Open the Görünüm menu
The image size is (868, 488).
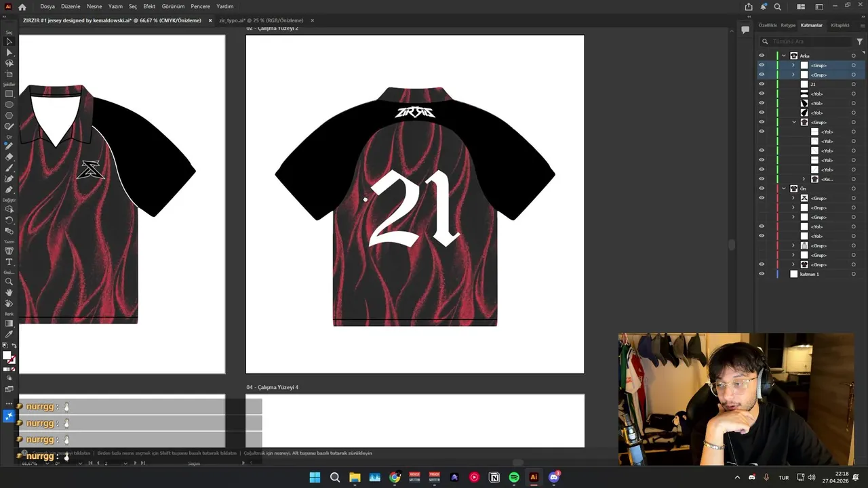(x=173, y=7)
